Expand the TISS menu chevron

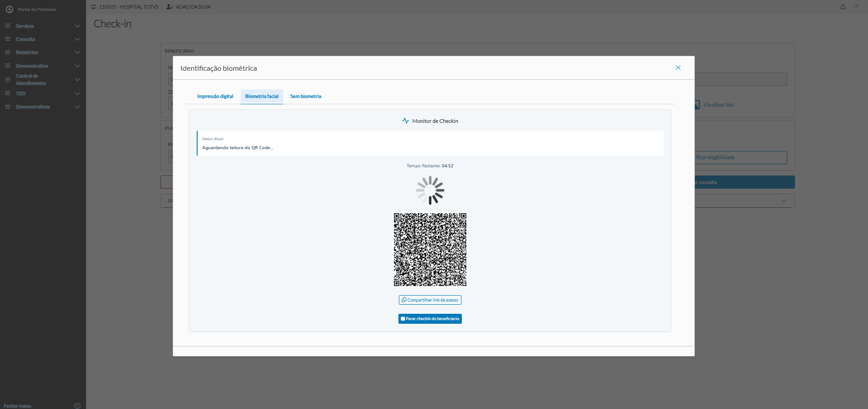pyautogui.click(x=78, y=93)
